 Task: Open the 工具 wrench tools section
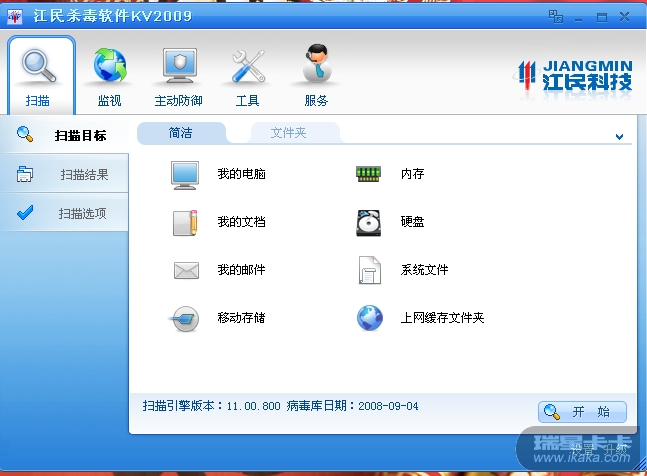click(248, 77)
